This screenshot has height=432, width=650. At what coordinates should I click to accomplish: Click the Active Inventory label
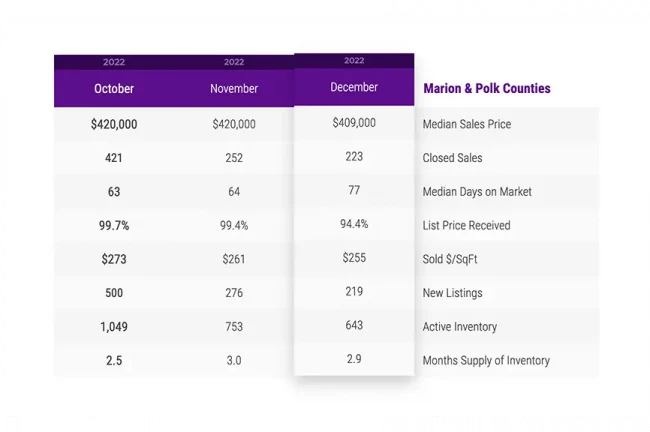tap(460, 327)
